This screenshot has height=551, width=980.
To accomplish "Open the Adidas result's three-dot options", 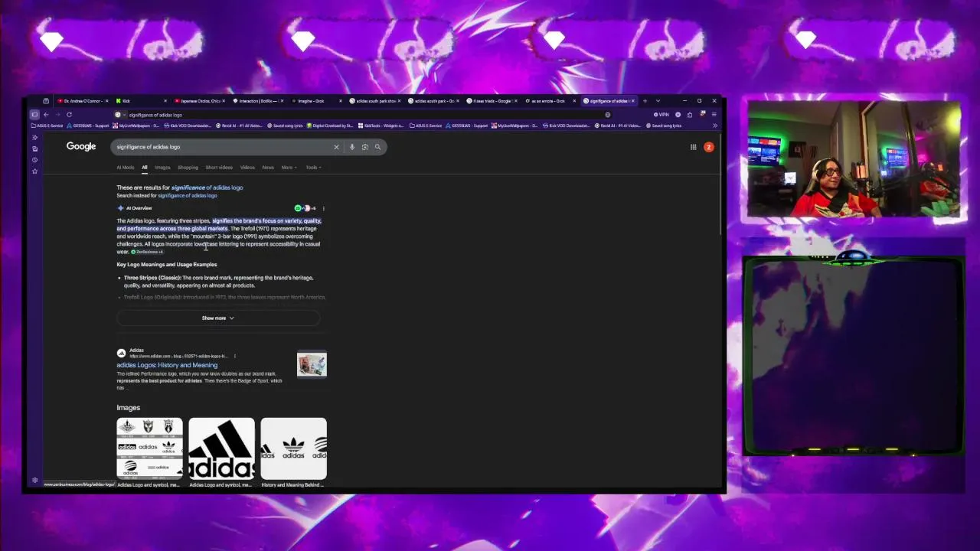I will pos(234,356).
